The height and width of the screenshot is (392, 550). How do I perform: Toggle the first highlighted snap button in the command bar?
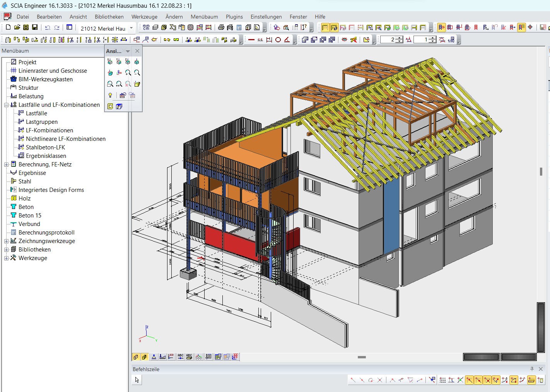pos(469,380)
